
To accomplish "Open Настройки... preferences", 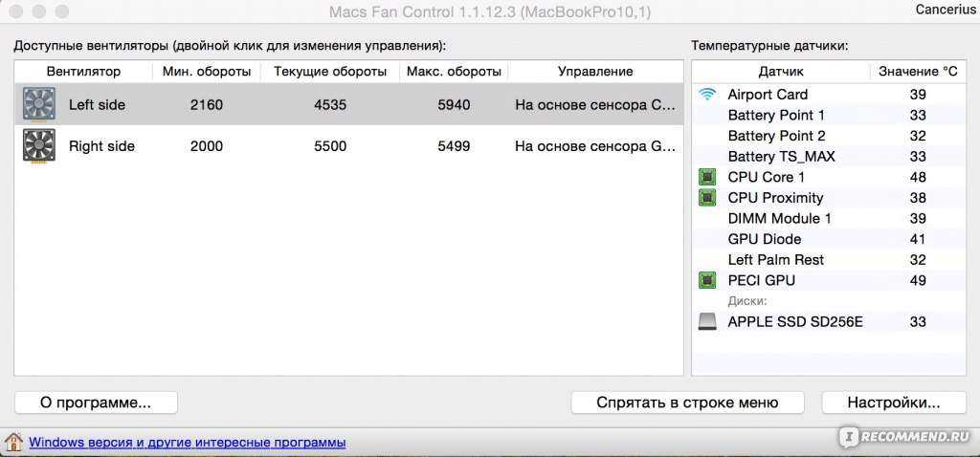I will 894,403.
